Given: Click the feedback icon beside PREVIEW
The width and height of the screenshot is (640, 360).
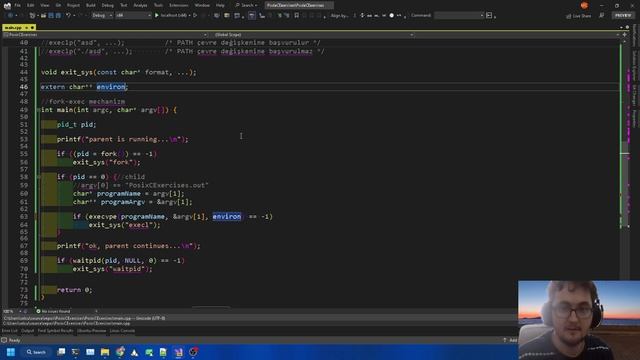Looking at the screenshot, I should point(602,16).
